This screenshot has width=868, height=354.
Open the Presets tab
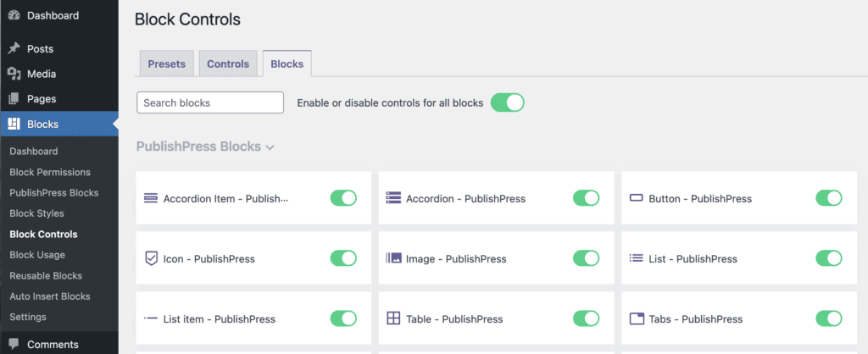pyautogui.click(x=167, y=64)
